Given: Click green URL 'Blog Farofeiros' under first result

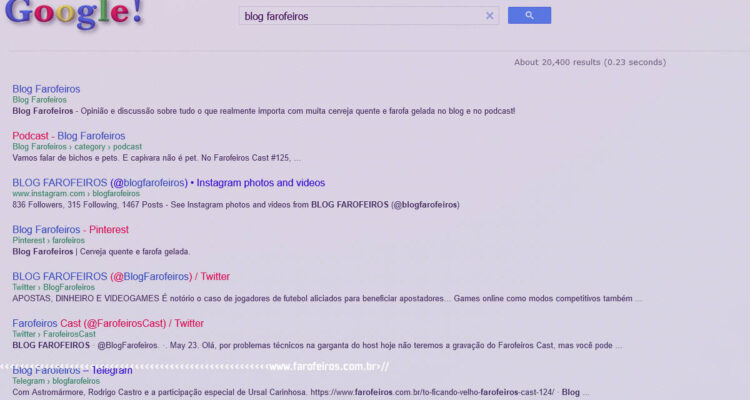Looking at the screenshot, I should [x=40, y=100].
